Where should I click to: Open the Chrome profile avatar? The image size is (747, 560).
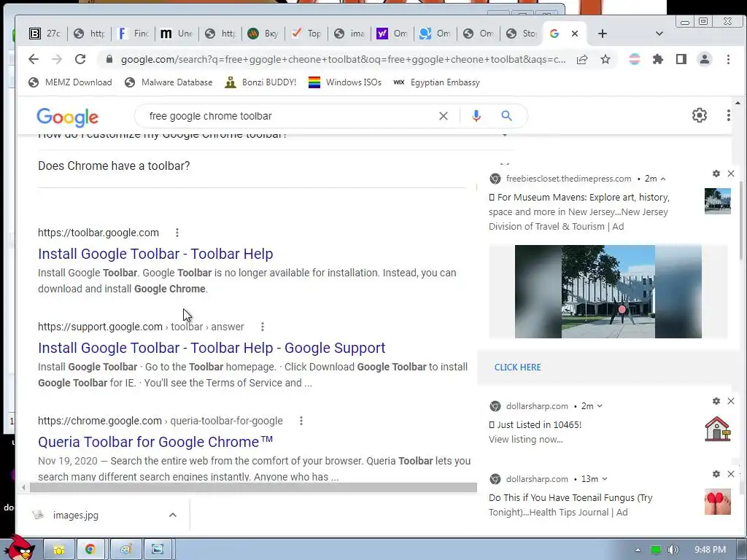[x=704, y=59]
